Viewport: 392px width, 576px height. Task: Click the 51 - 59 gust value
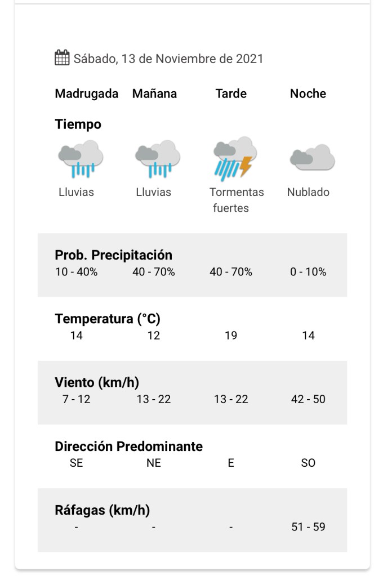308,527
